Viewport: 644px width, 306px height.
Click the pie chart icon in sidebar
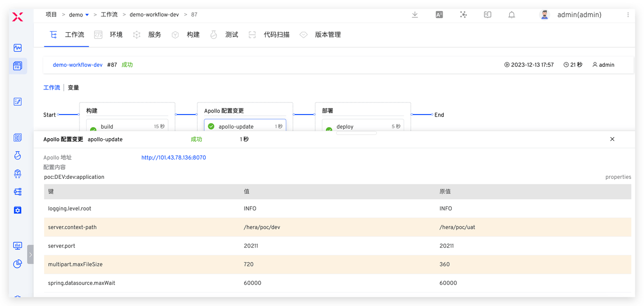point(18,264)
